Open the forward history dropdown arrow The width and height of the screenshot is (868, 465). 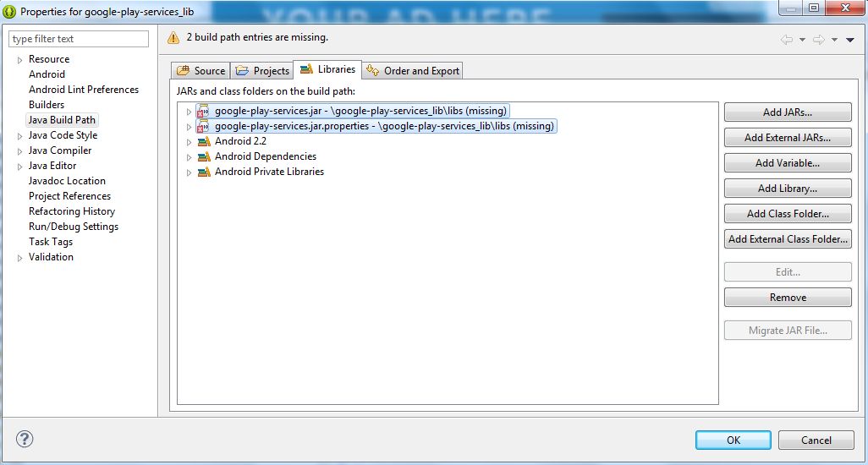tap(834, 40)
